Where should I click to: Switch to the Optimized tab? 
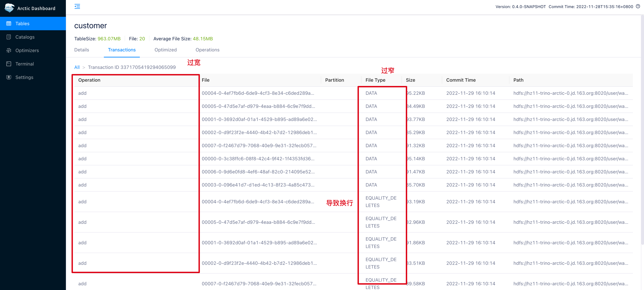coord(166,50)
